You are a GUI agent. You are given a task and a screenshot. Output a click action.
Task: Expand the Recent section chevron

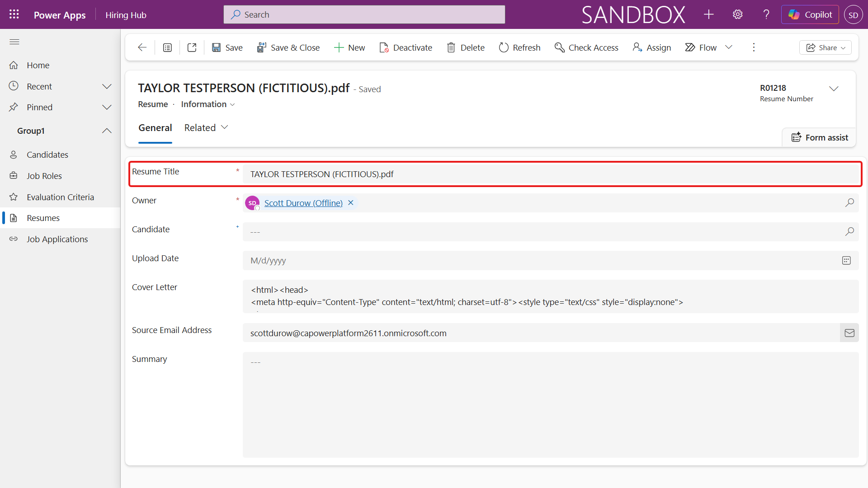(x=107, y=86)
